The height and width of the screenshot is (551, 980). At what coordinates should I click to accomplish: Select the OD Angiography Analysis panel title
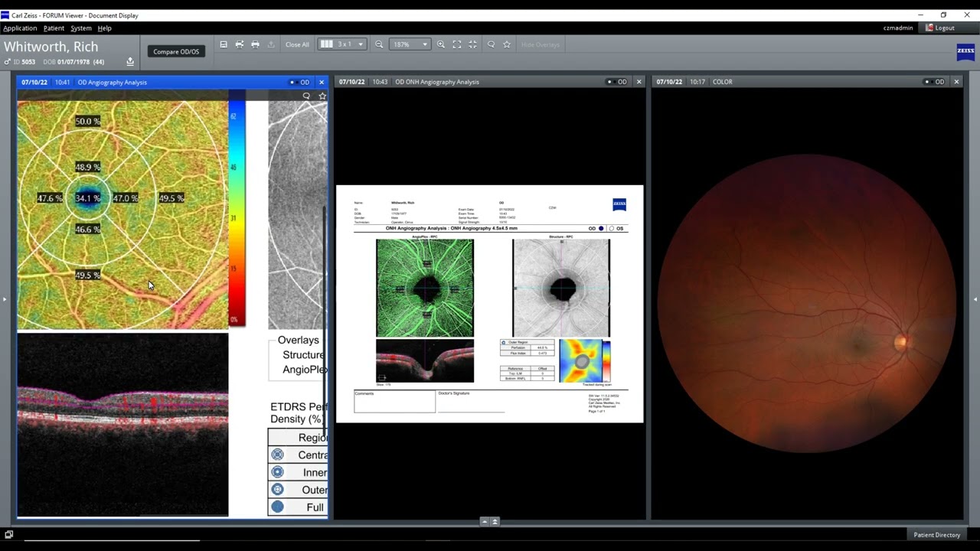click(x=113, y=82)
